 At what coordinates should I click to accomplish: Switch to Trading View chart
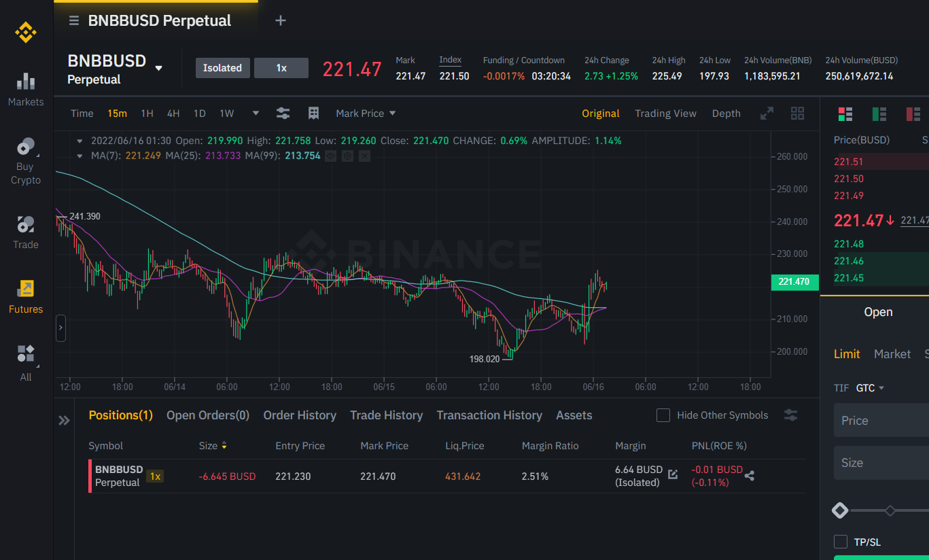click(665, 113)
